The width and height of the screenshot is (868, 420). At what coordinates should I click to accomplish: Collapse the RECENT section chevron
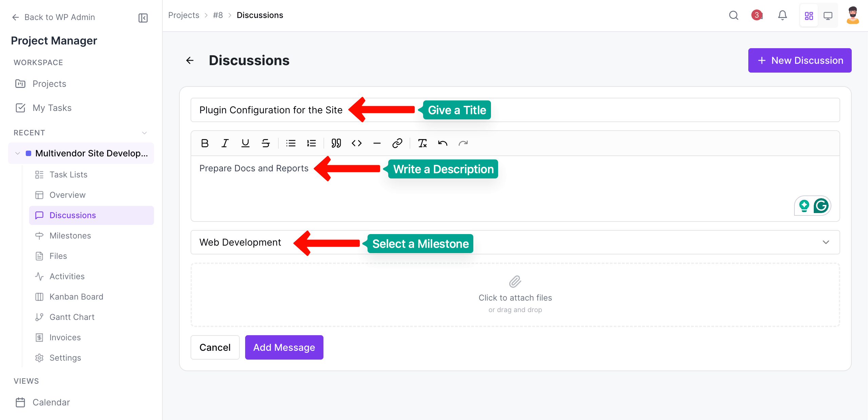pos(144,133)
